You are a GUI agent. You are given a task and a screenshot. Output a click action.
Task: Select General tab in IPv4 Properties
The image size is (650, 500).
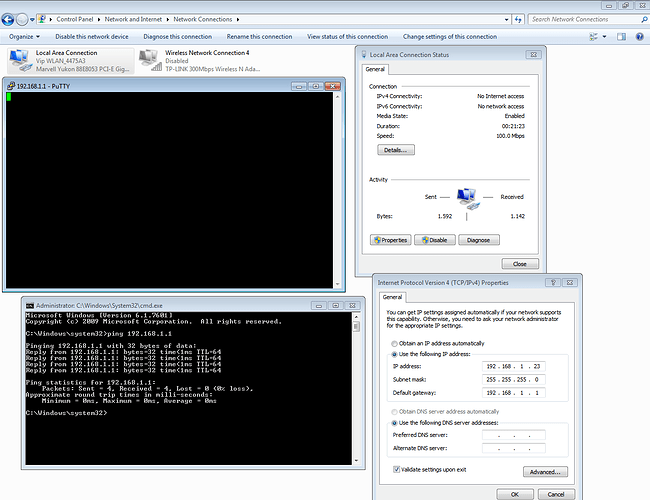click(x=392, y=297)
